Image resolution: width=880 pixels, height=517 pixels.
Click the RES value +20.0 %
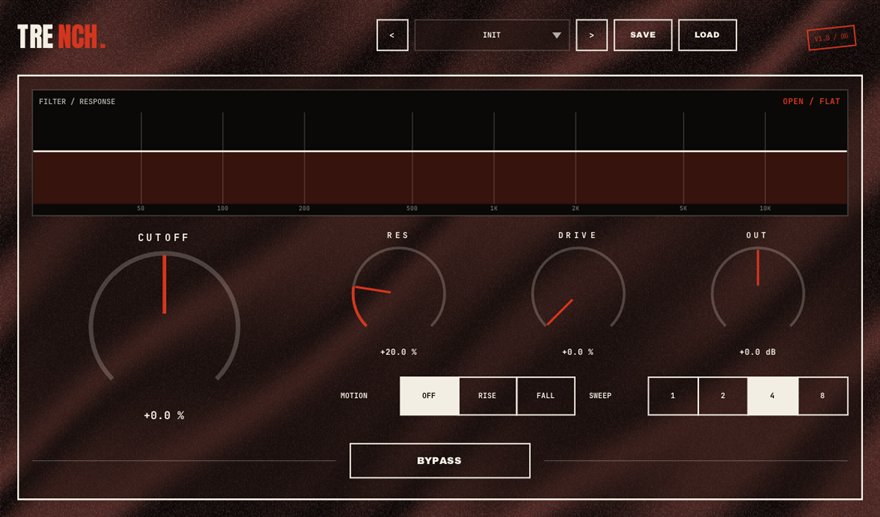click(x=398, y=352)
